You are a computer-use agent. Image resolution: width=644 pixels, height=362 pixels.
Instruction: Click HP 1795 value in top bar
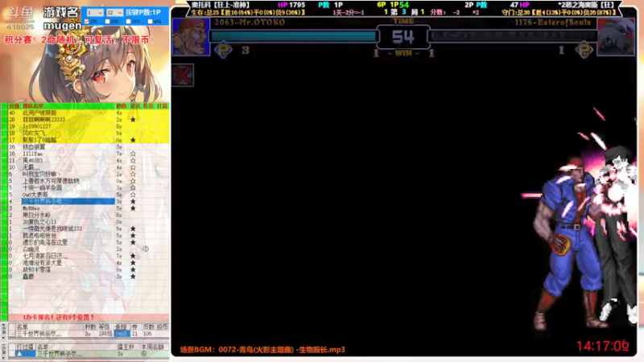(x=291, y=5)
